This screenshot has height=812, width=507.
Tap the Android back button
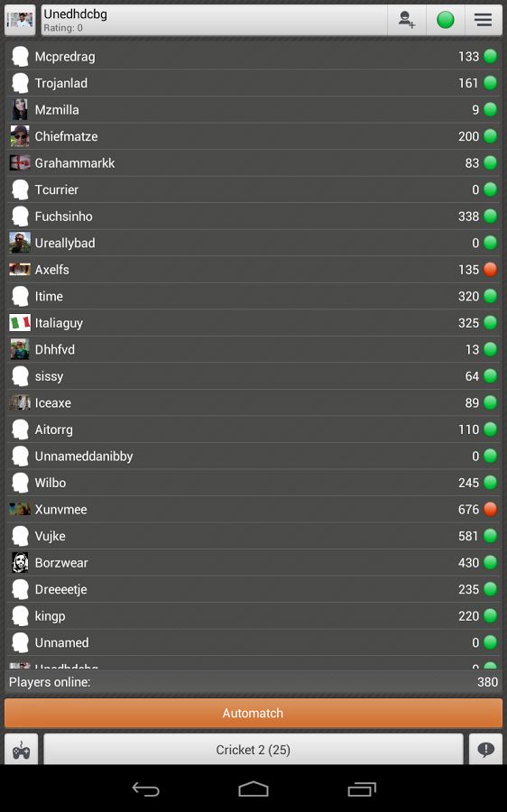coord(146,789)
